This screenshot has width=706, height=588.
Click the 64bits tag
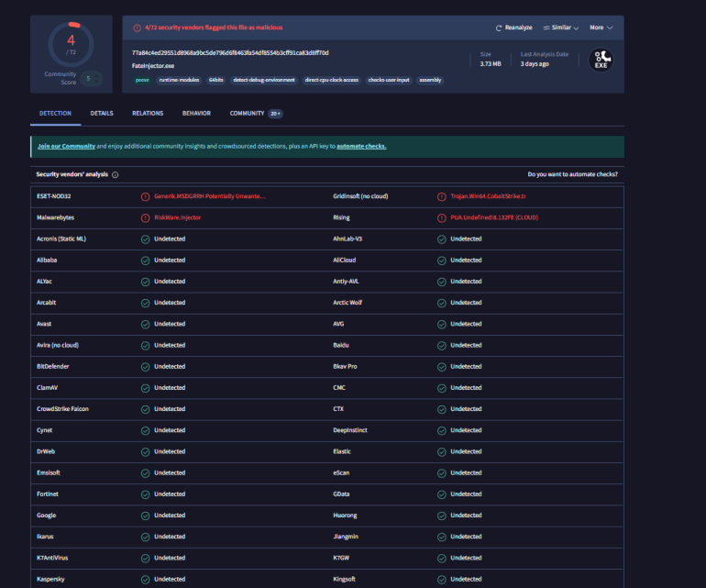tap(216, 80)
